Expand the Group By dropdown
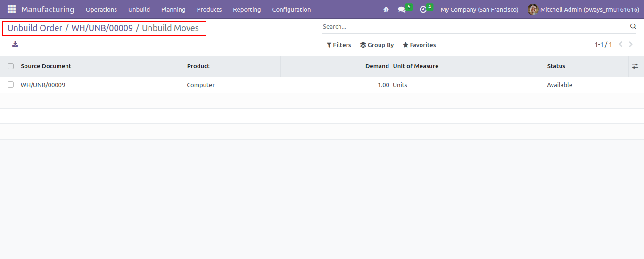This screenshot has width=644, height=259. 377,45
